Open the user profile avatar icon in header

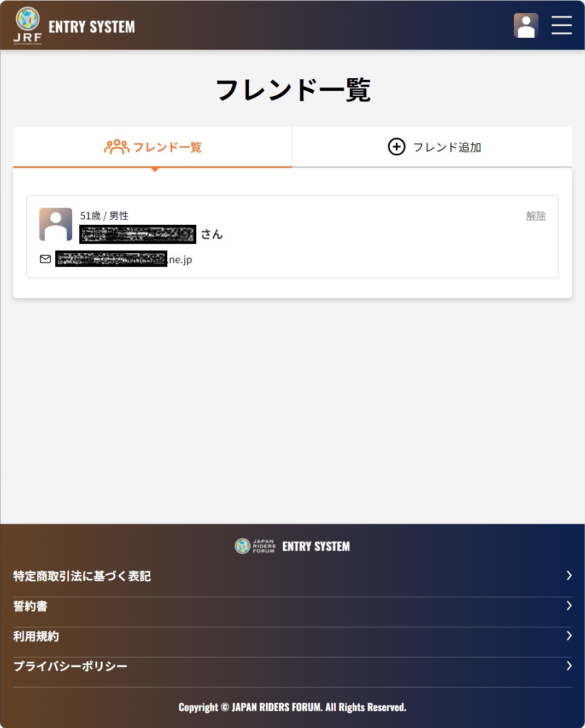526,25
